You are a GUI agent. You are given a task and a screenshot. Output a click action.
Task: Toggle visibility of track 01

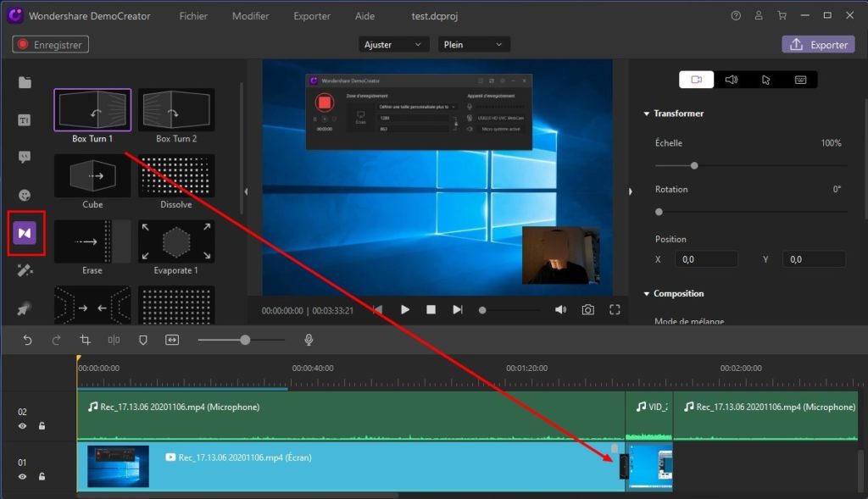pyautogui.click(x=22, y=477)
